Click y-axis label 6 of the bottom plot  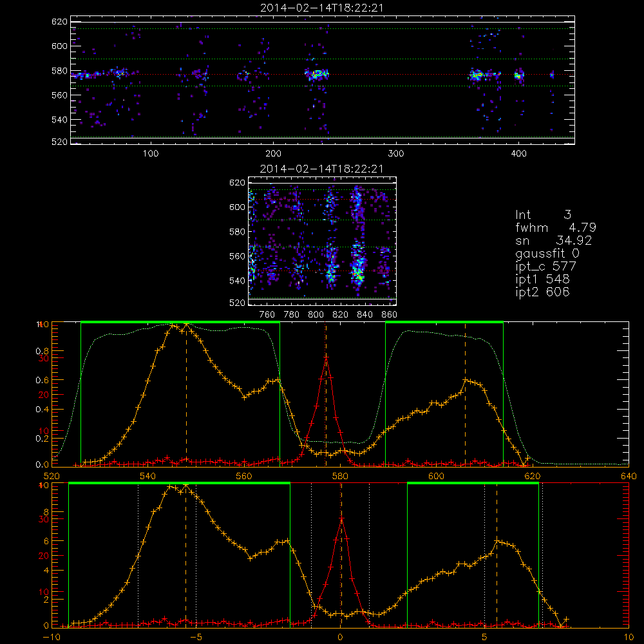coord(46,542)
